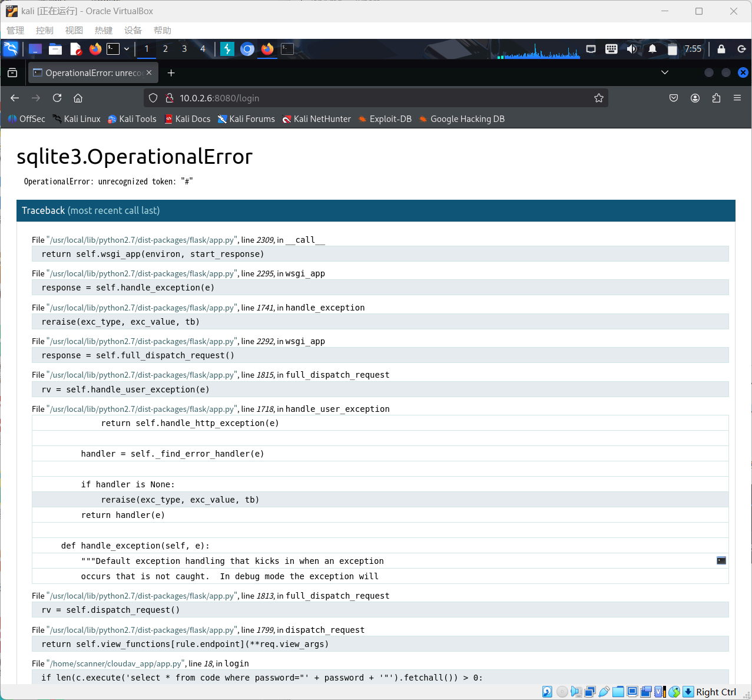Open the notifications bell in Kali panel
This screenshot has height=700, width=752.
click(652, 49)
